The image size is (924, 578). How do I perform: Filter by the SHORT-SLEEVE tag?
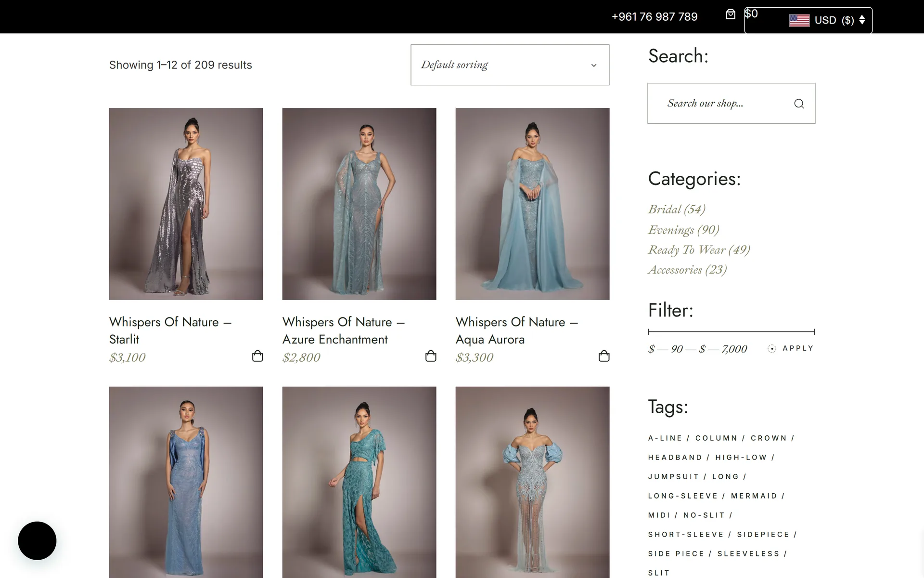point(686,535)
